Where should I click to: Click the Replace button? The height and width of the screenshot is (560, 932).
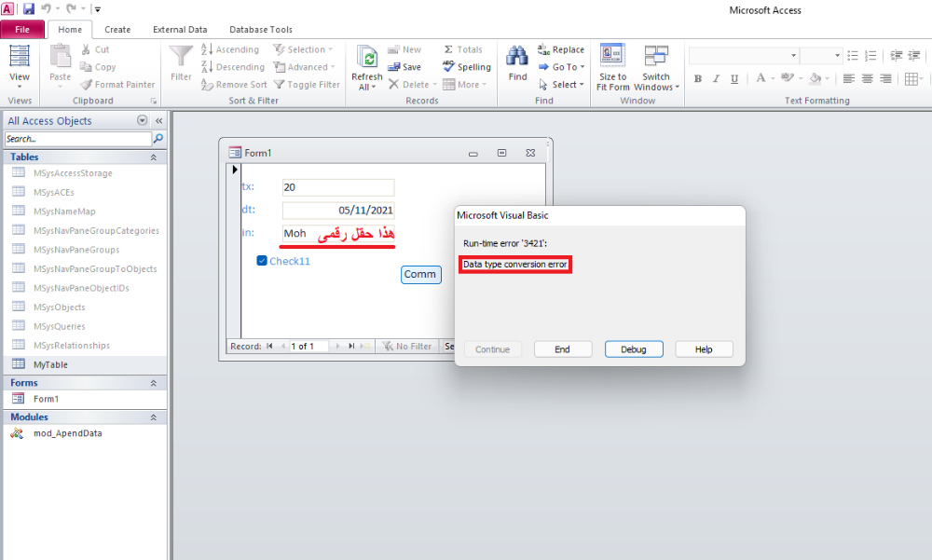click(561, 49)
